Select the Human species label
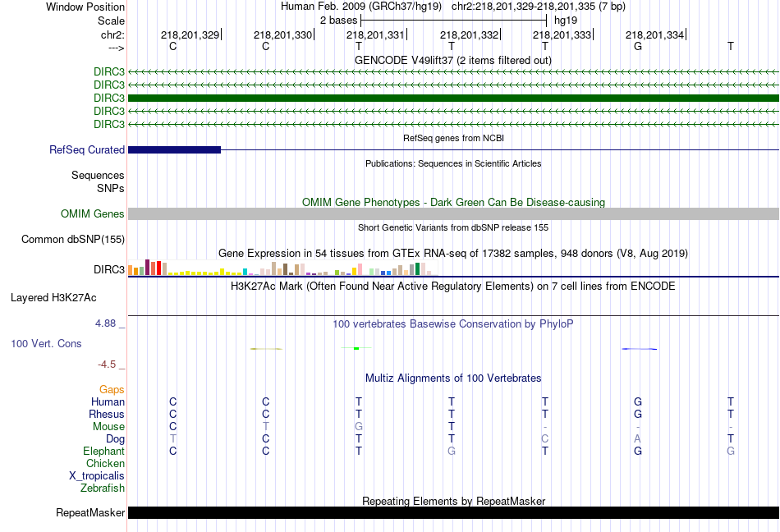The image size is (780, 532). tap(108, 401)
